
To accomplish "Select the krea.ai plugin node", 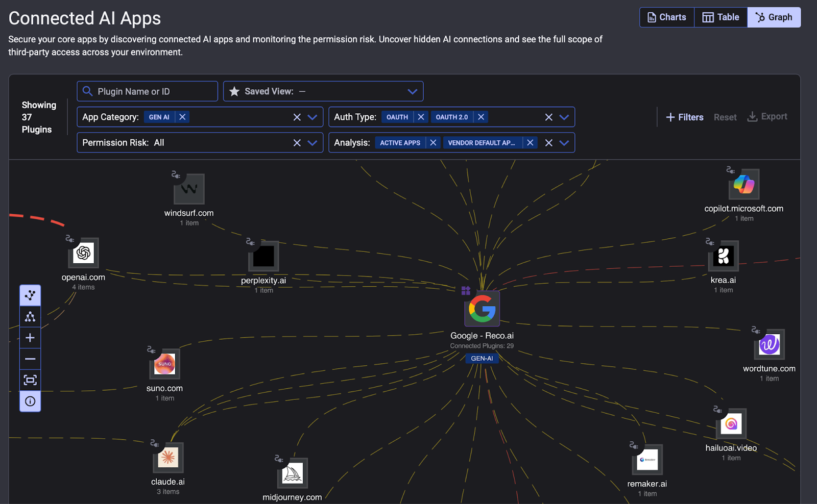I will (724, 256).
